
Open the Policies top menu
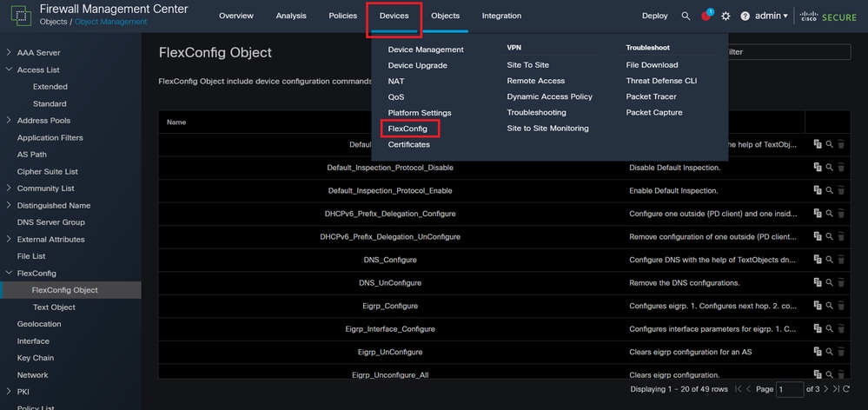[x=342, y=16]
